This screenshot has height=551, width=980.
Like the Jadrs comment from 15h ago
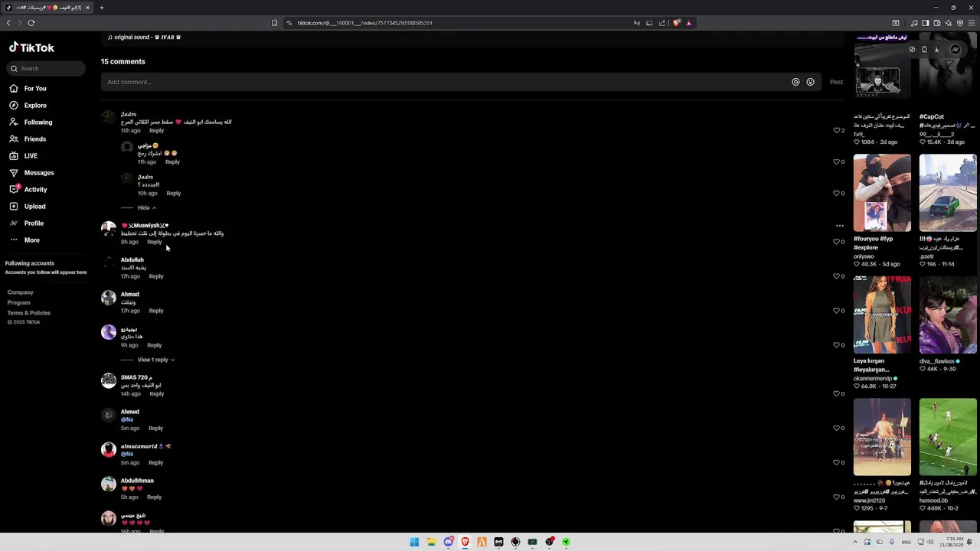[x=836, y=130]
